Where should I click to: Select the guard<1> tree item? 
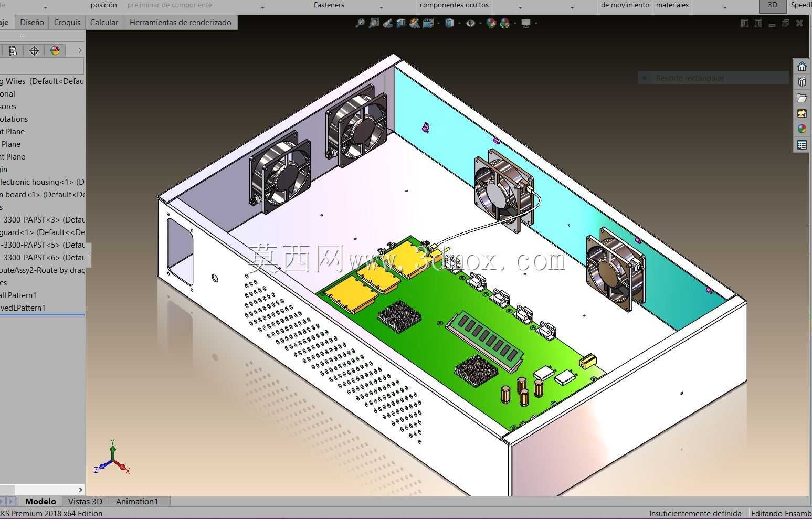43,232
